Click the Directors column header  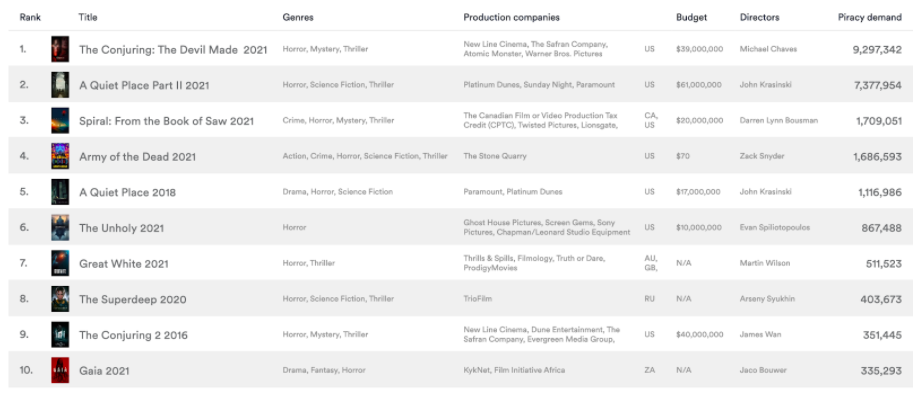[759, 18]
